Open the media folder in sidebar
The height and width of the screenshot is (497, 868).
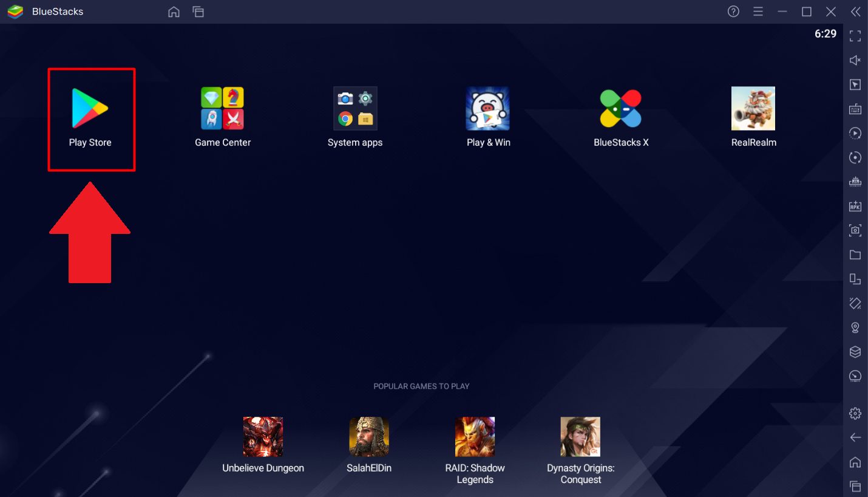(x=855, y=255)
